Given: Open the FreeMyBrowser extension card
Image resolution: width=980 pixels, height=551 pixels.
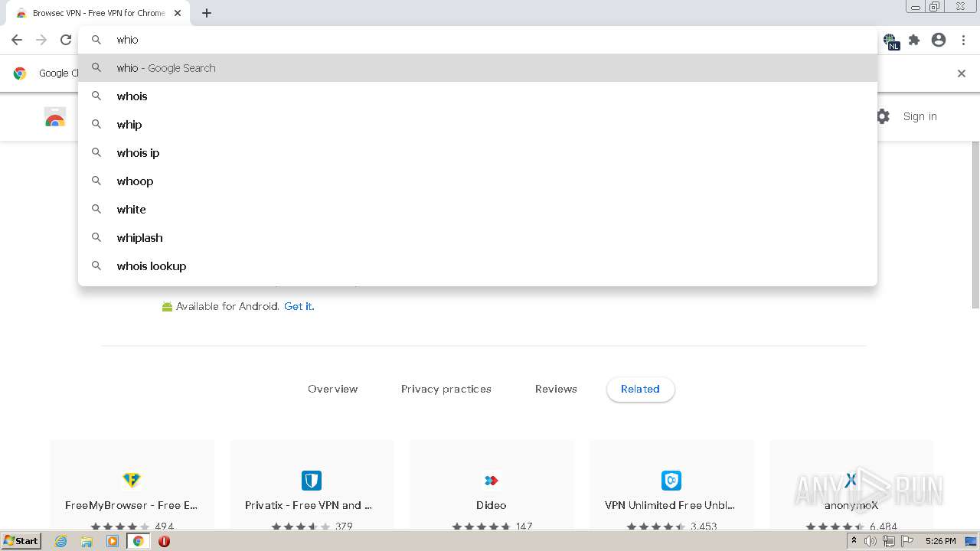Looking at the screenshot, I should (x=132, y=484).
